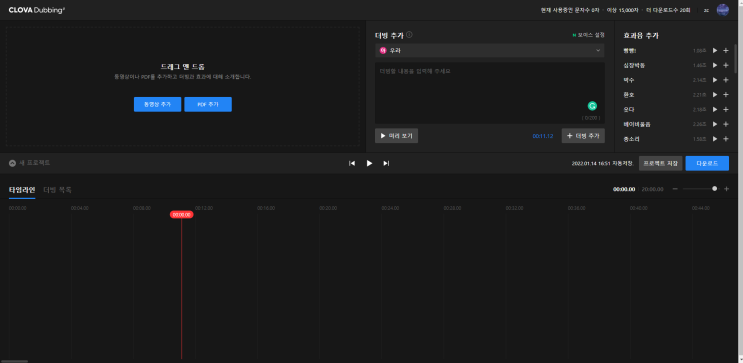Click the 효과음 추가 panel heading
Image resolution: width=743 pixels, height=363 pixels.
[x=641, y=36]
